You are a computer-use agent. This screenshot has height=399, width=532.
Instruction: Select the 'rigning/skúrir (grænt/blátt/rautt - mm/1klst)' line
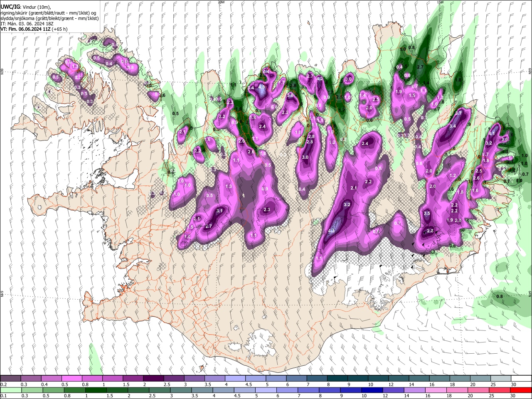[x=45, y=13]
